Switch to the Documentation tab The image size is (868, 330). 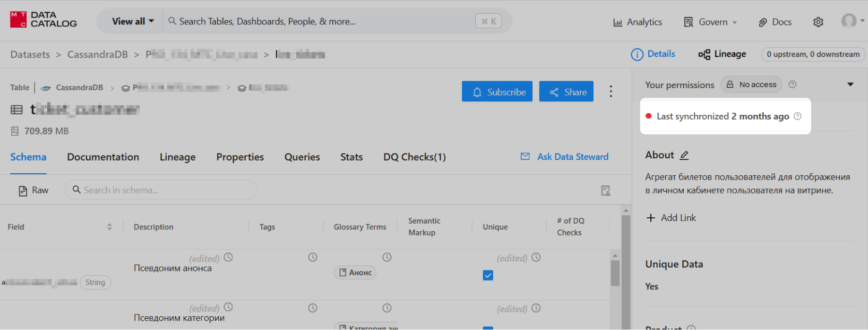[x=103, y=157]
